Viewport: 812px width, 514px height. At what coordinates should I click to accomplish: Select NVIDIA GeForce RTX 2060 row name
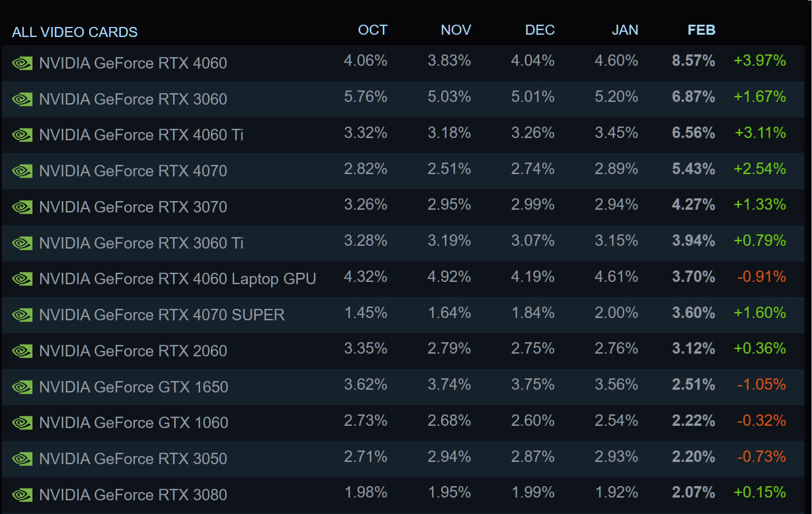pos(133,351)
